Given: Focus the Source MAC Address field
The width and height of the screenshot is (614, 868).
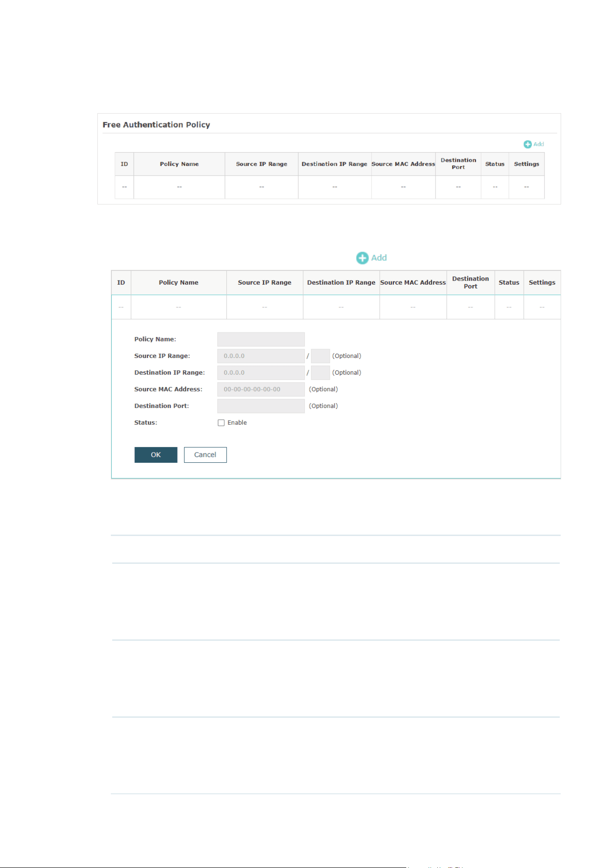Looking at the screenshot, I should (261, 389).
